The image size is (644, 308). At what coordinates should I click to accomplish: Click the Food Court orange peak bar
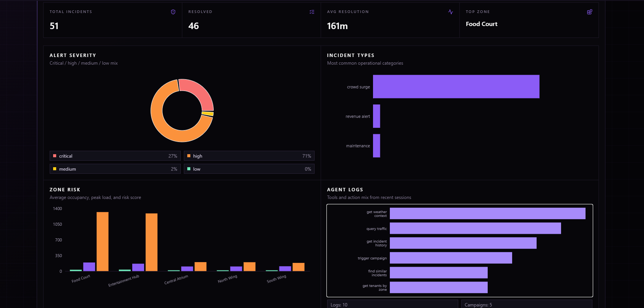point(102,241)
